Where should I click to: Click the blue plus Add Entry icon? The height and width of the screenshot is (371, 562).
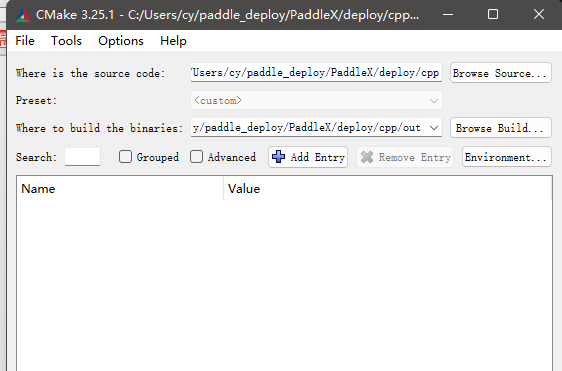tap(278, 157)
